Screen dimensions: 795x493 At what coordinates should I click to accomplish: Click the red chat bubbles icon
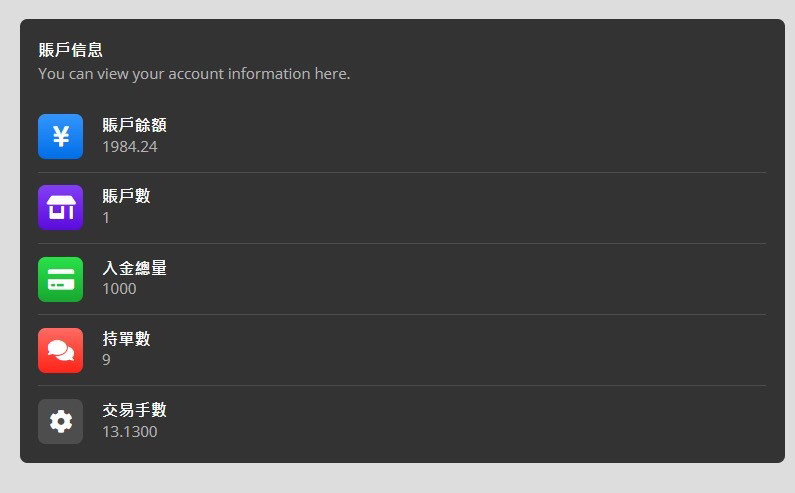coord(60,350)
